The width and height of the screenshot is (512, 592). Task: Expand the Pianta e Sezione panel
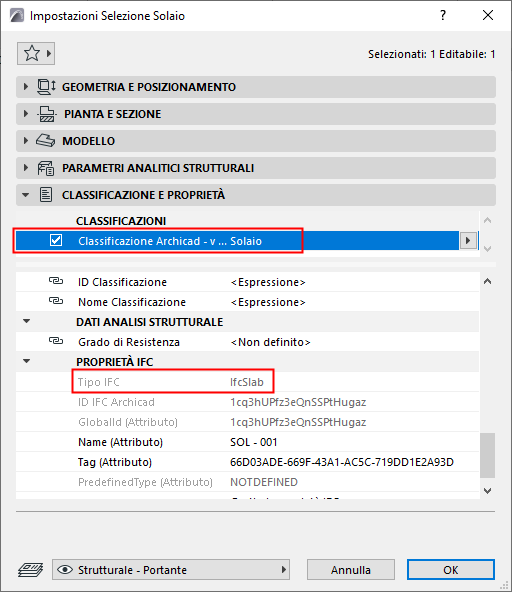pos(26,114)
